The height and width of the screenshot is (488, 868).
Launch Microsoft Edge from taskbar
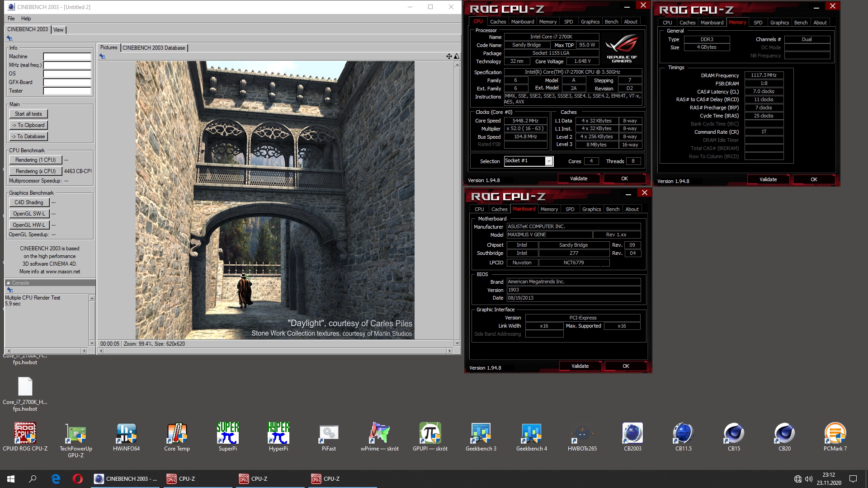(56, 479)
